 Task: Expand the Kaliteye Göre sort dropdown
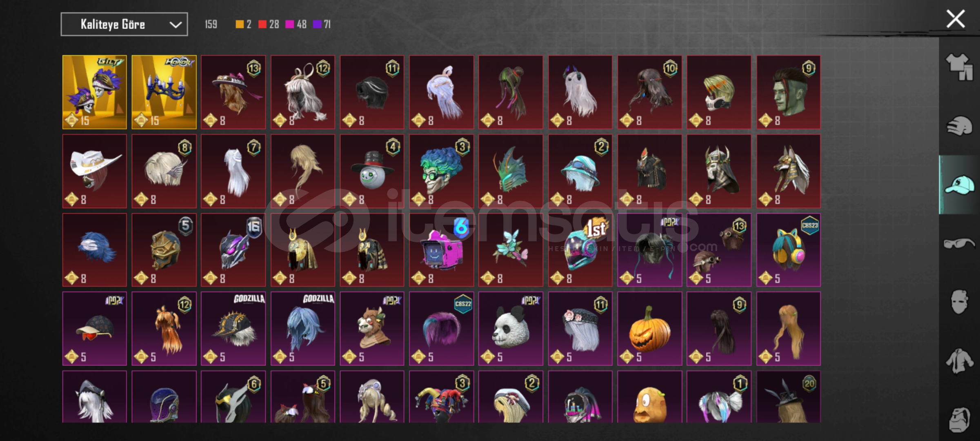[124, 24]
